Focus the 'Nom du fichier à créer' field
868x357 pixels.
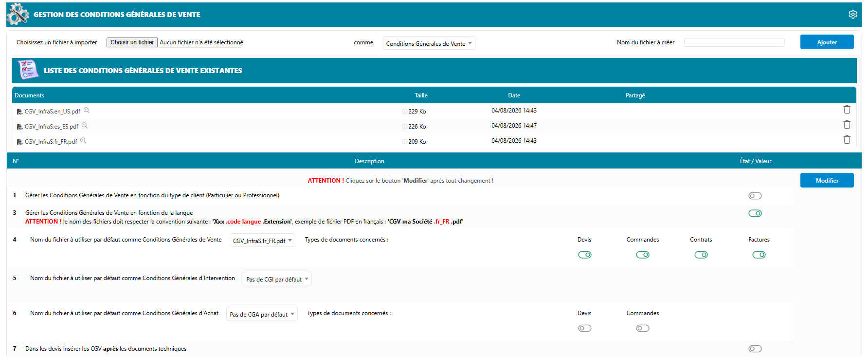(734, 42)
